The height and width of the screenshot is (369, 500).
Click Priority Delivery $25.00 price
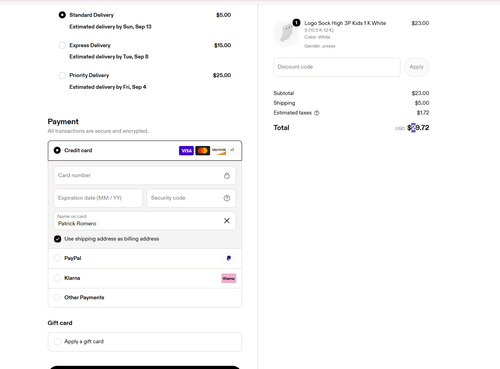222,75
